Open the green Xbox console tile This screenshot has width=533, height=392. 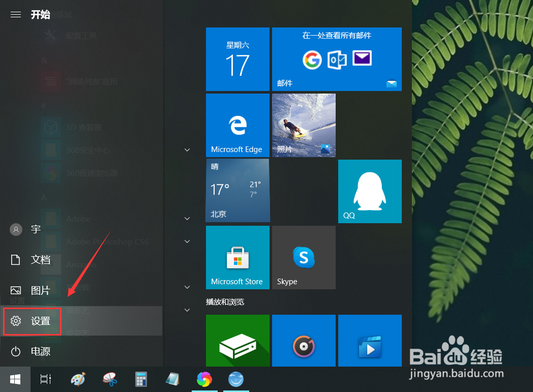pos(238,341)
